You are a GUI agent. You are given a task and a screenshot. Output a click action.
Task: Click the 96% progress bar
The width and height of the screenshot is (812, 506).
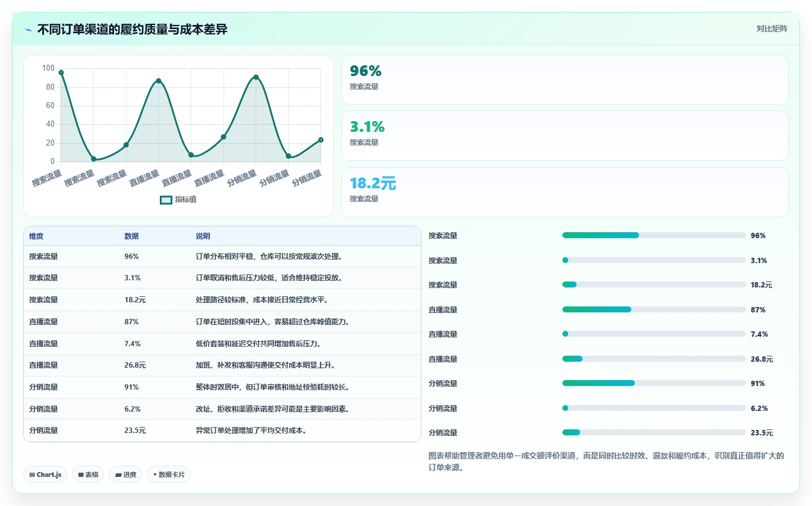654,235
